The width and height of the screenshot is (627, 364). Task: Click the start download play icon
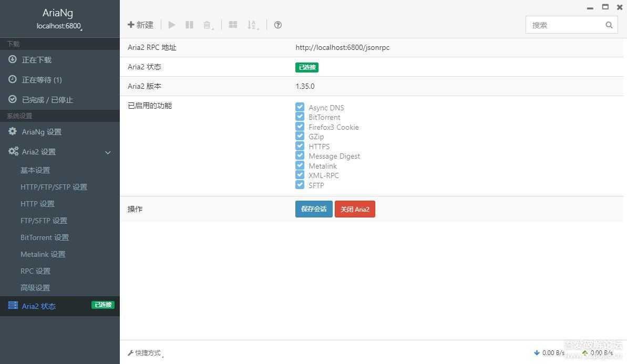172,25
